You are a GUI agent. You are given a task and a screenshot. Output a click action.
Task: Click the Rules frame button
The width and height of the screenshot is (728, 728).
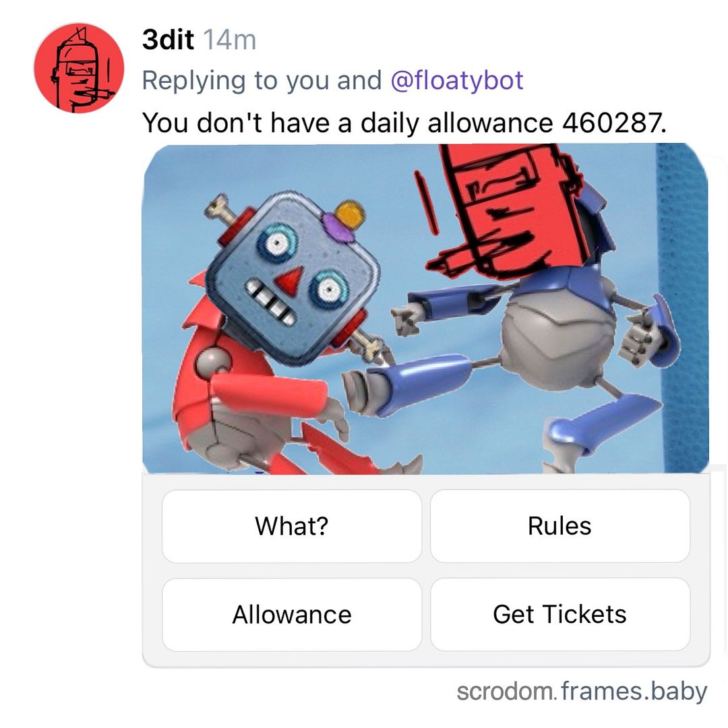[560, 526]
